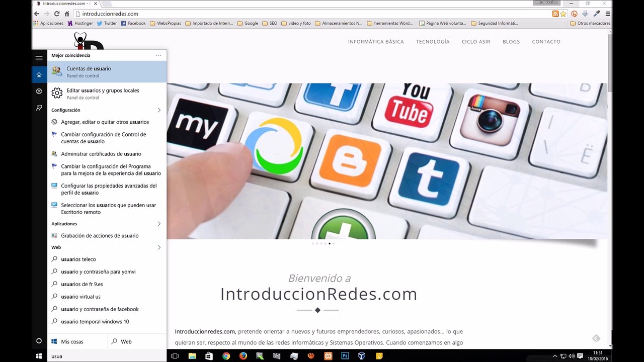Click the download arrow extension icon
Image resolution: width=644 pixels, height=362 pixels.
pos(585,14)
